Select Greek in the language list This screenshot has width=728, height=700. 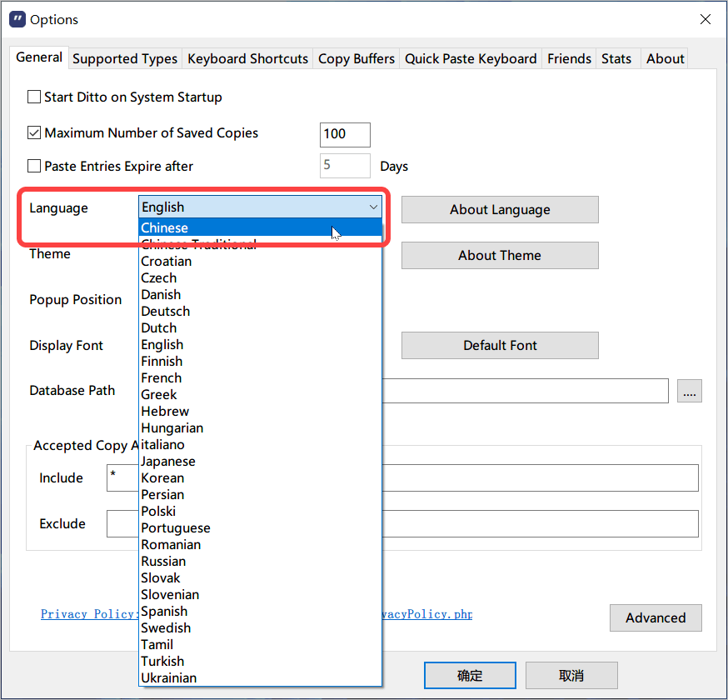[260, 395]
